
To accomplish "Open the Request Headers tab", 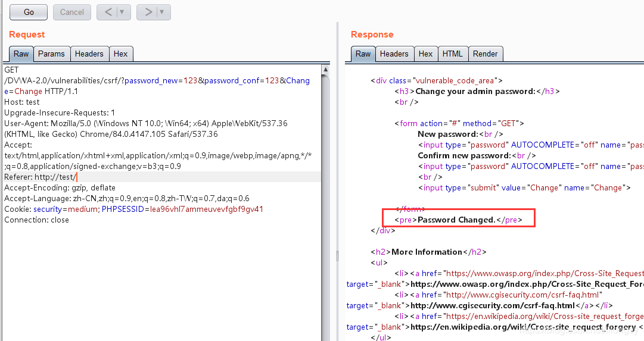I will (x=89, y=54).
